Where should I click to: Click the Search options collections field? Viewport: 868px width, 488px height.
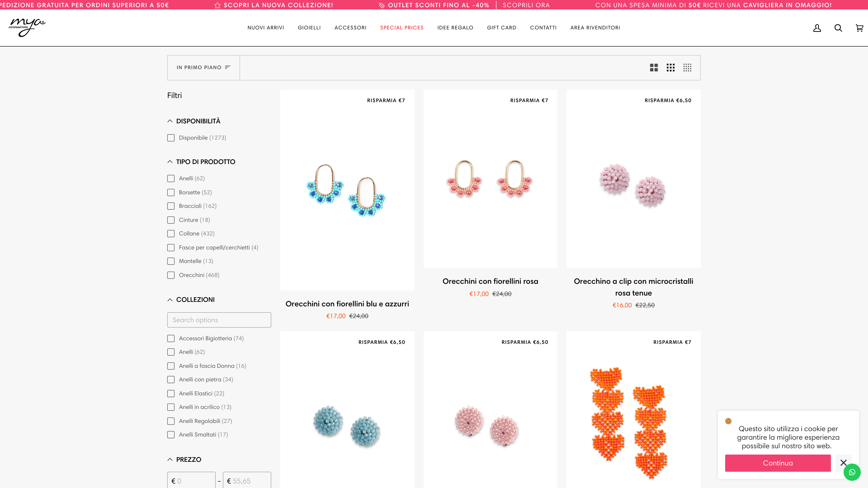click(219, 320)
